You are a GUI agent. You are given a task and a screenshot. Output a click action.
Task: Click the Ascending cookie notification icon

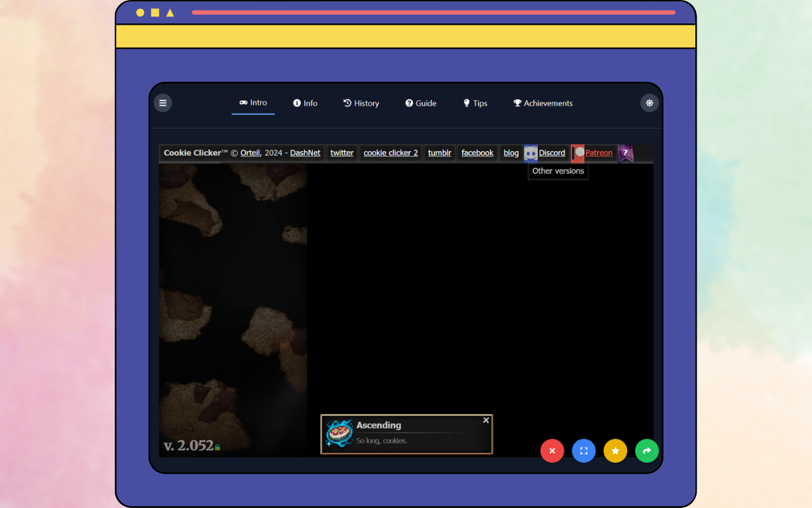click(339, 434)
